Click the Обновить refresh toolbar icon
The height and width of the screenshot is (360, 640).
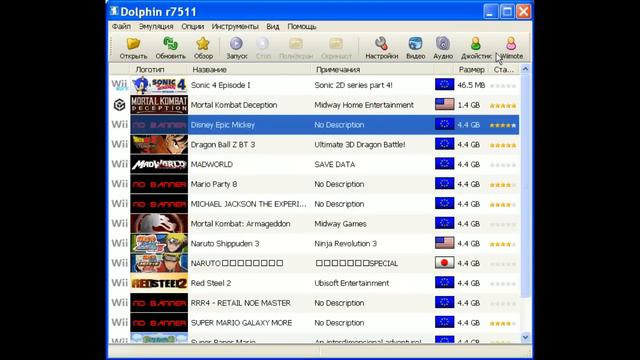pyautogui.click(x=170, y=43)
